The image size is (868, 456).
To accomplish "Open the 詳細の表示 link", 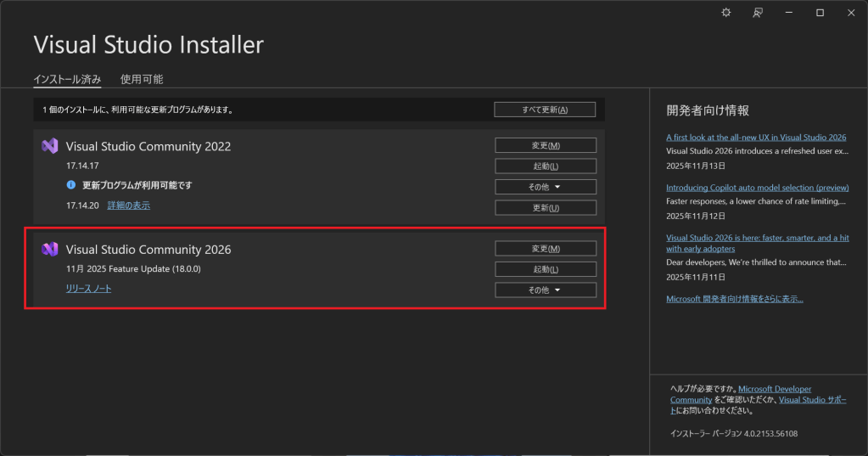I will click(128, 205).
